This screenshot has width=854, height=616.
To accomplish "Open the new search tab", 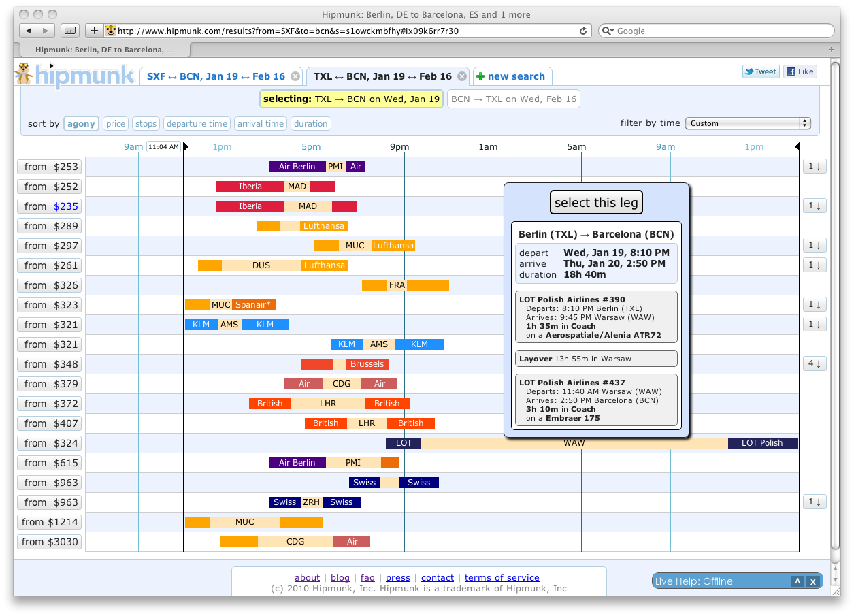I will [511, 76].
